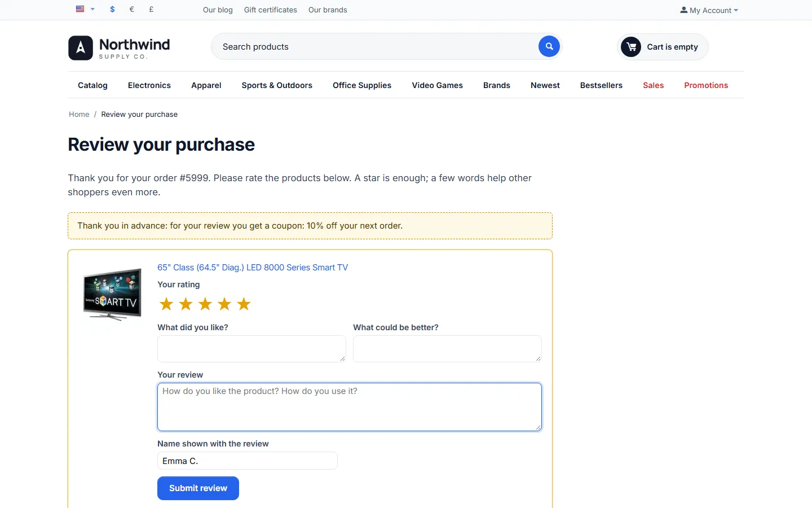The image size is (812, 508).
Task: Open the Brands menu item
Action: pos(497,85)
